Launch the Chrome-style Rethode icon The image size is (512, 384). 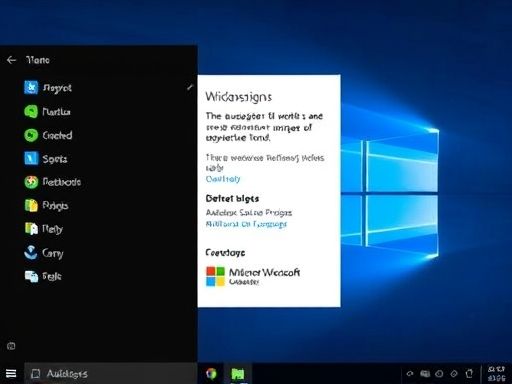pos(31,182)
